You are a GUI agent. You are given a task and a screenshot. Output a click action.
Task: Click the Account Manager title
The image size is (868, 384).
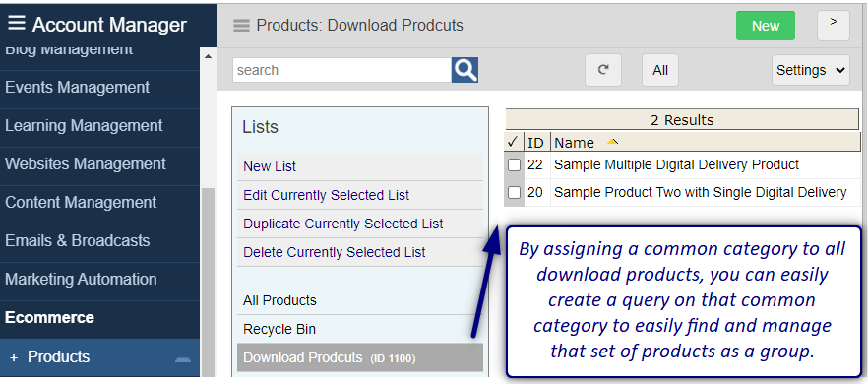pos(109,25)
